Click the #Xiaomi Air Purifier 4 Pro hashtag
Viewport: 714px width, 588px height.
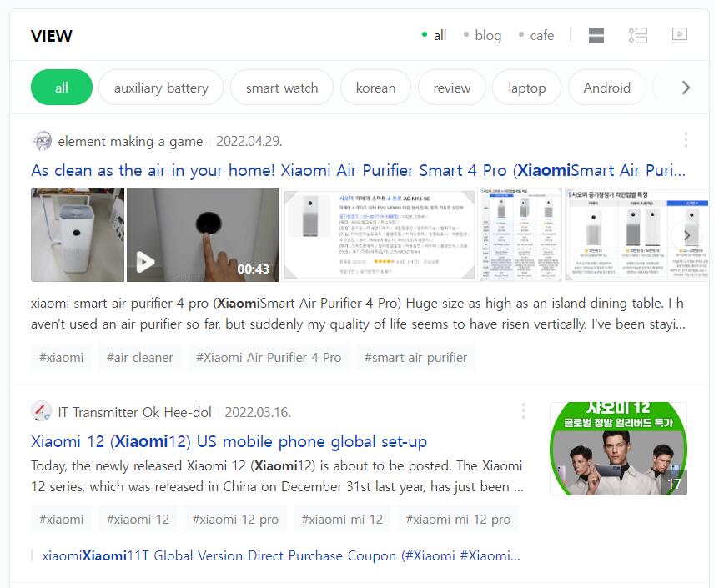pyautogui.click(x=269, y=358)
